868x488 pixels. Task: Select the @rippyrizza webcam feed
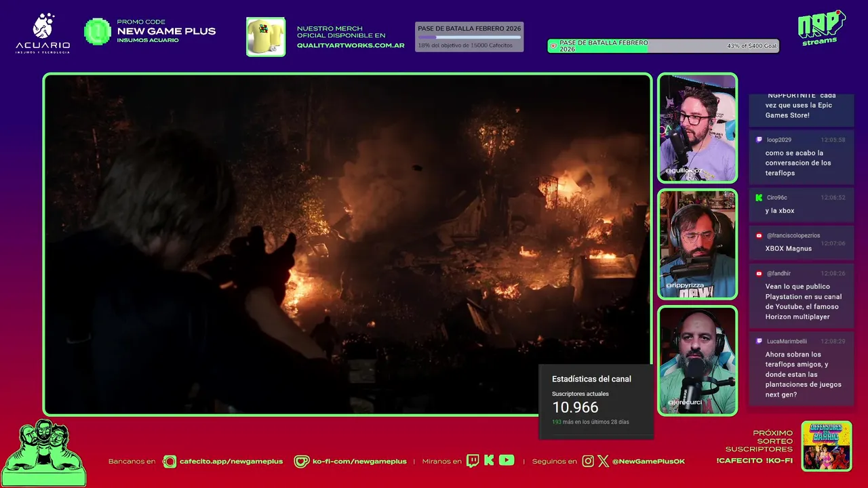coord(697,244)
